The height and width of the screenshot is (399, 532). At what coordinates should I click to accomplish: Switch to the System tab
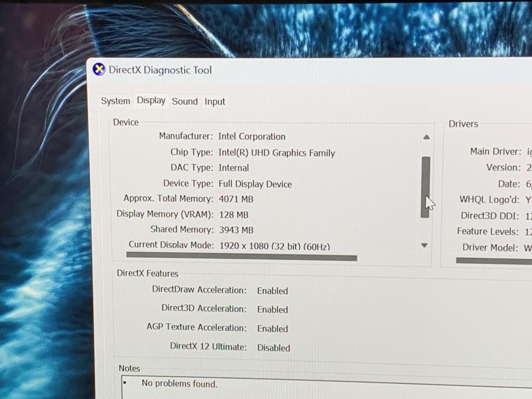pos(115,101)
